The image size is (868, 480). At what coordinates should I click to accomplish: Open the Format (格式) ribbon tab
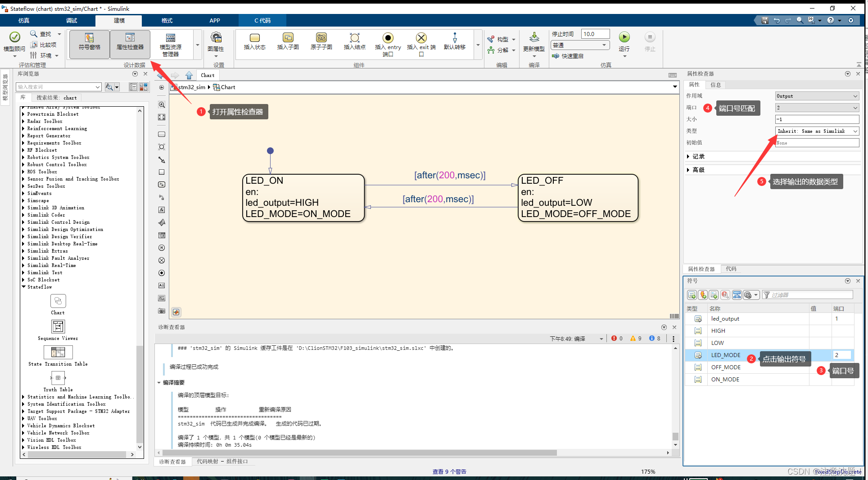point(167,21)
